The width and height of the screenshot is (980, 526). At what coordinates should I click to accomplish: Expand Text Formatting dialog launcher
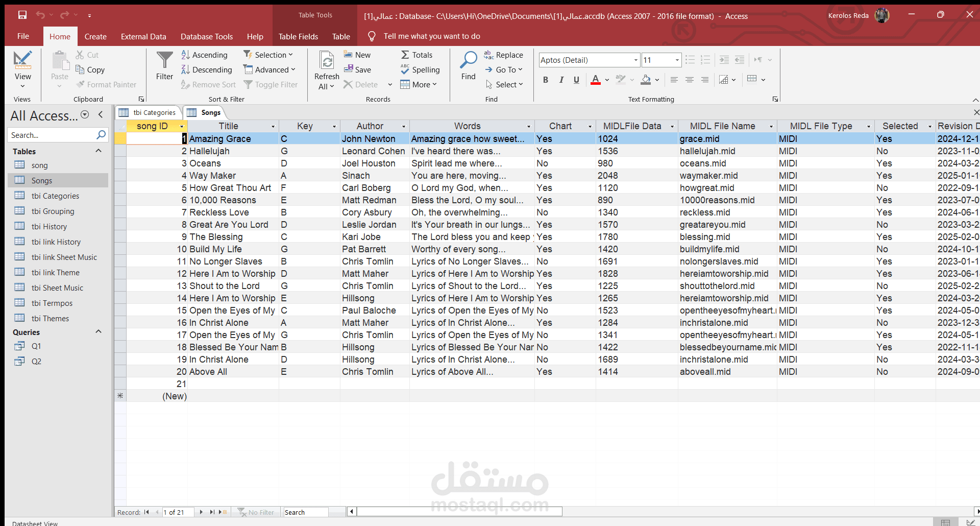[775, 100]
